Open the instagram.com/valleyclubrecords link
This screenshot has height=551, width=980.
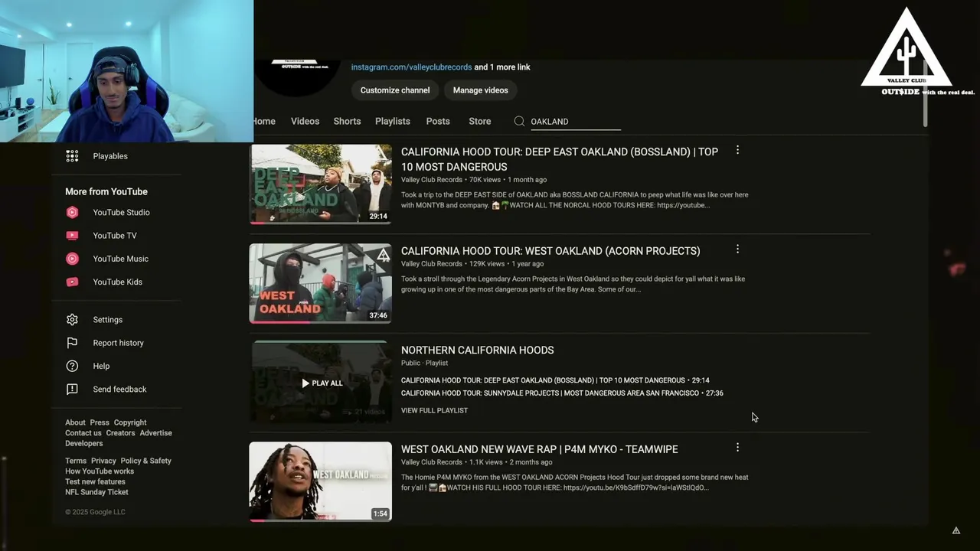tap(411, 67)
